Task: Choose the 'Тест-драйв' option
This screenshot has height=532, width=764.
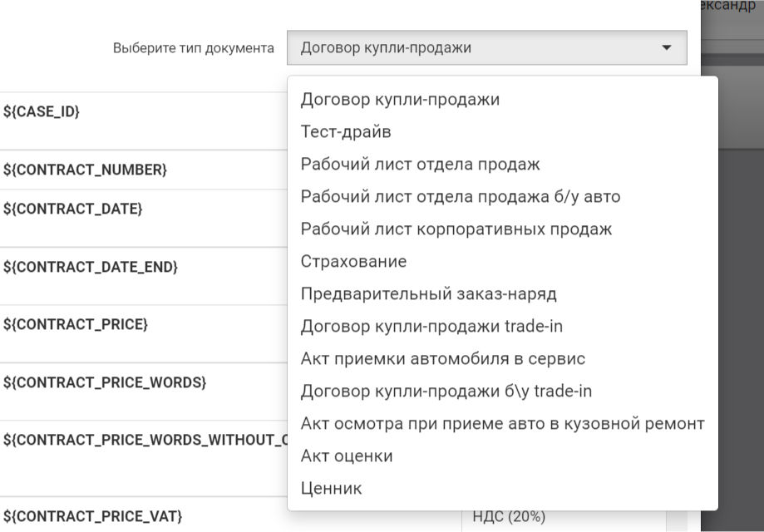Action: [346, 132]
